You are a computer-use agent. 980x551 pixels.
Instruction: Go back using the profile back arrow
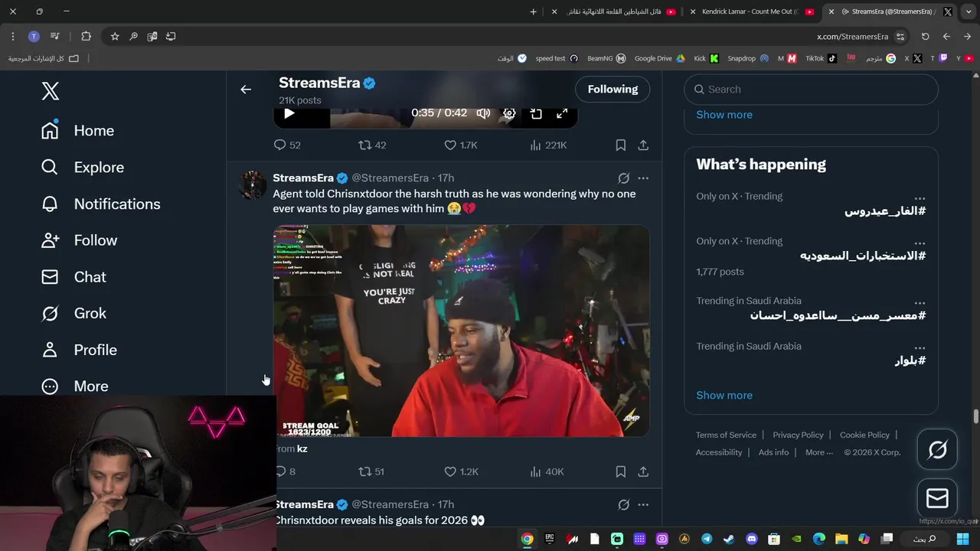(x=246, y=90)
